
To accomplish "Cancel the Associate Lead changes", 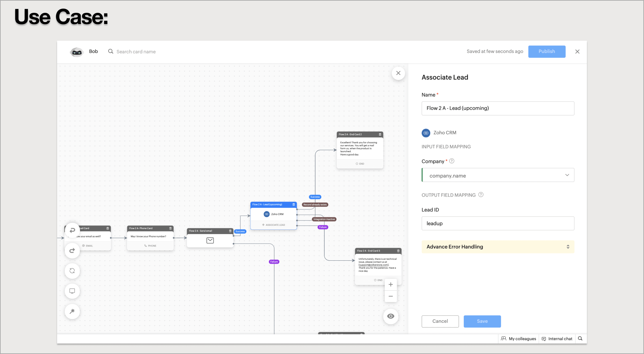I will point(440,321).
